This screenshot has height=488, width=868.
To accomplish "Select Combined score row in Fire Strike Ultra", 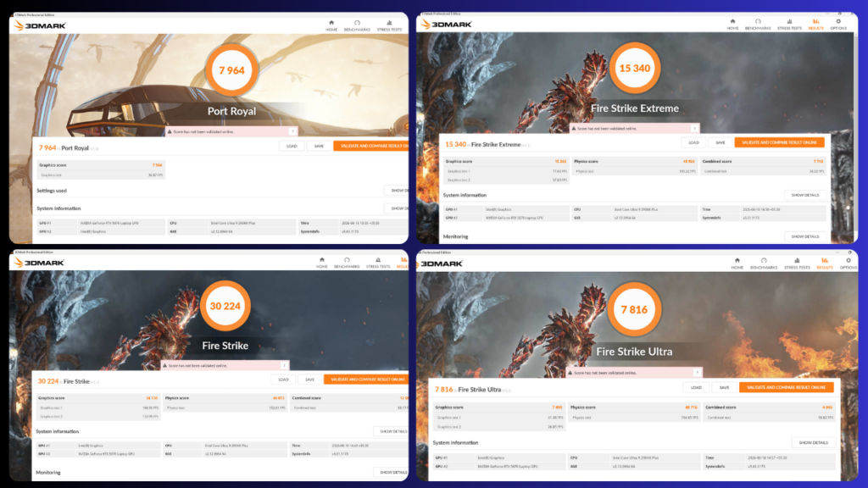I will tap(770, 408).
